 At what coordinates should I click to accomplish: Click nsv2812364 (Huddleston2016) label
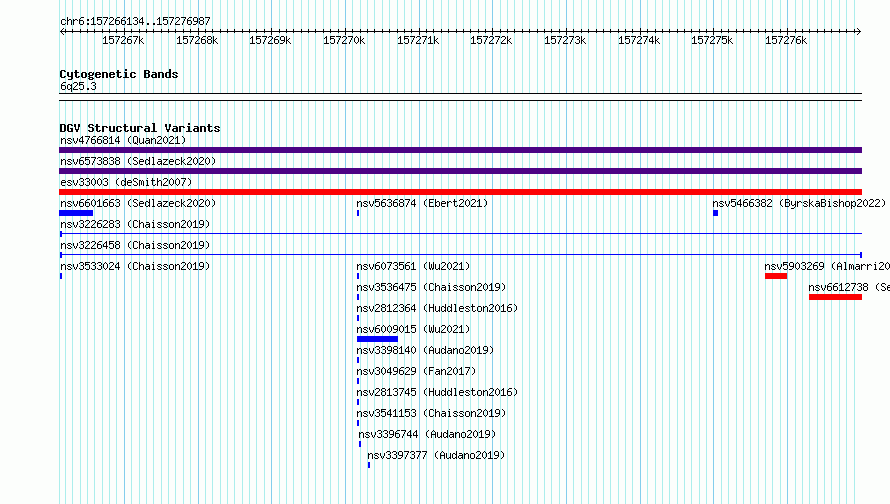click(x=437, y=308)
